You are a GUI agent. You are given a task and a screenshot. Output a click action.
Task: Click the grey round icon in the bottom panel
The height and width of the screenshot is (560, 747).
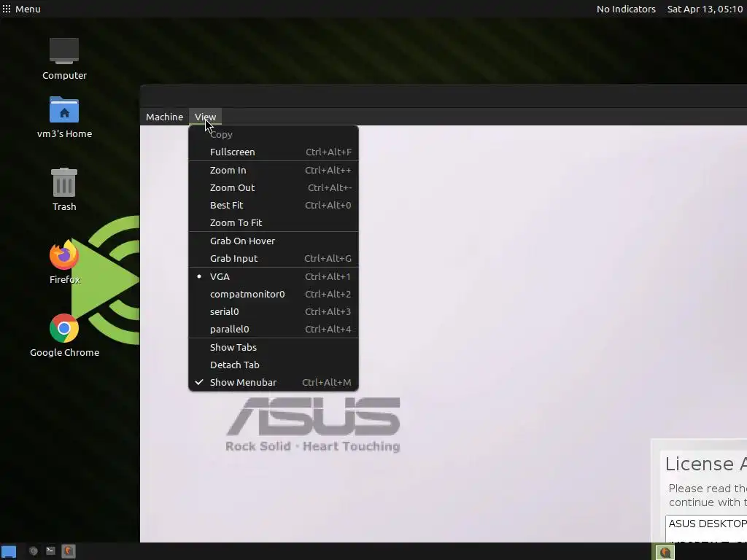(34, 551)
